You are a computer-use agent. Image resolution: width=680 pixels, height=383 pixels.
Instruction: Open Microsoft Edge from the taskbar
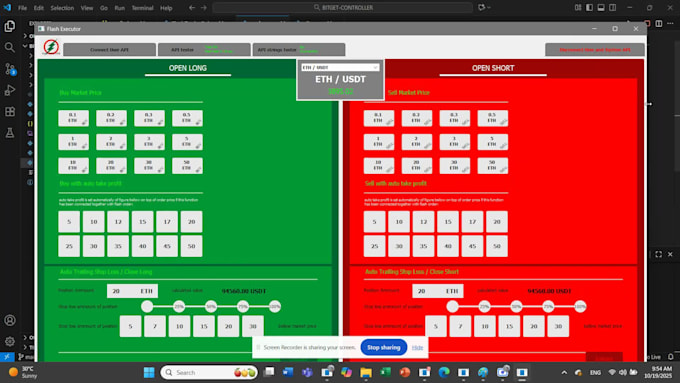(444, 372)
